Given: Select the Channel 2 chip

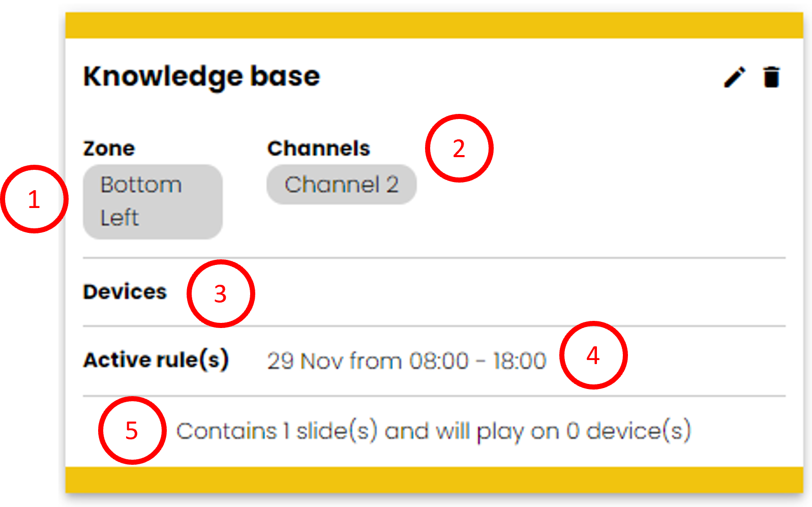Looking at the screenshot, I should coord(342,184).
